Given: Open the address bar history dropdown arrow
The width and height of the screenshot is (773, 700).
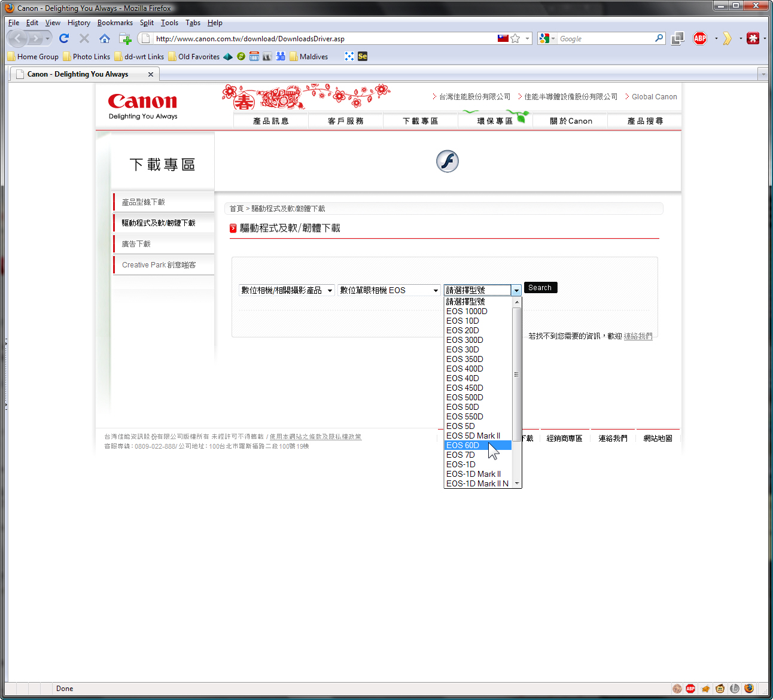Looking at the screenshot, I should coord(527,38).
